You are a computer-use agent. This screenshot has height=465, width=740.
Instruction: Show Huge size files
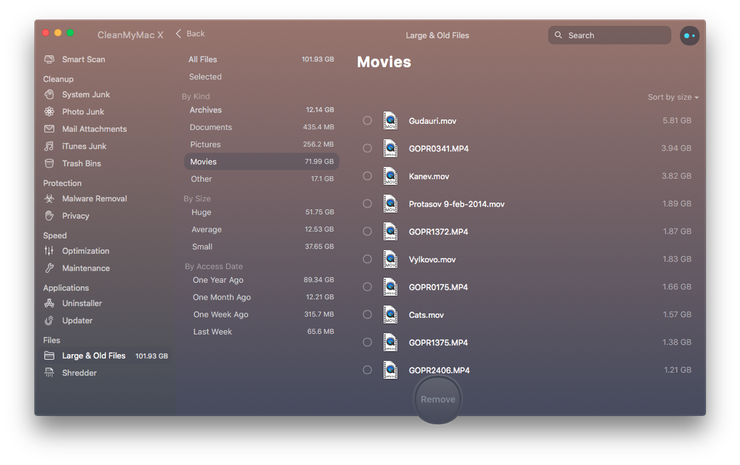[x=261, y=212]
